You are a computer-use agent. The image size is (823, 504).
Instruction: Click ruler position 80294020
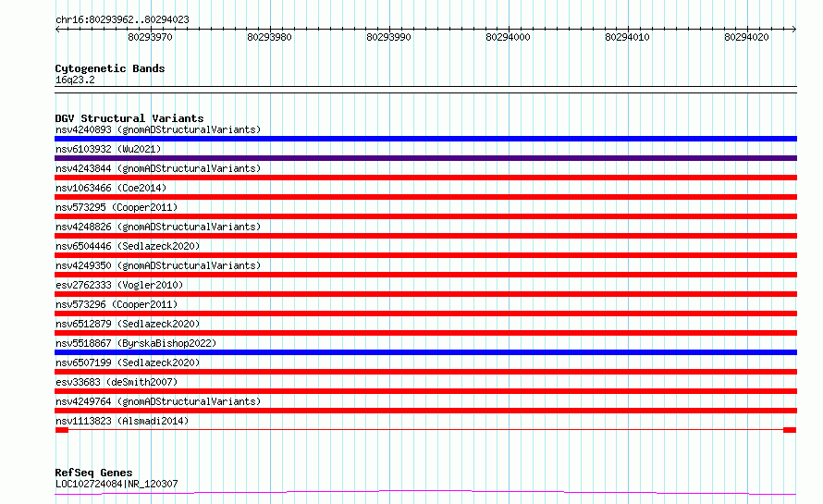coord(746,37)
